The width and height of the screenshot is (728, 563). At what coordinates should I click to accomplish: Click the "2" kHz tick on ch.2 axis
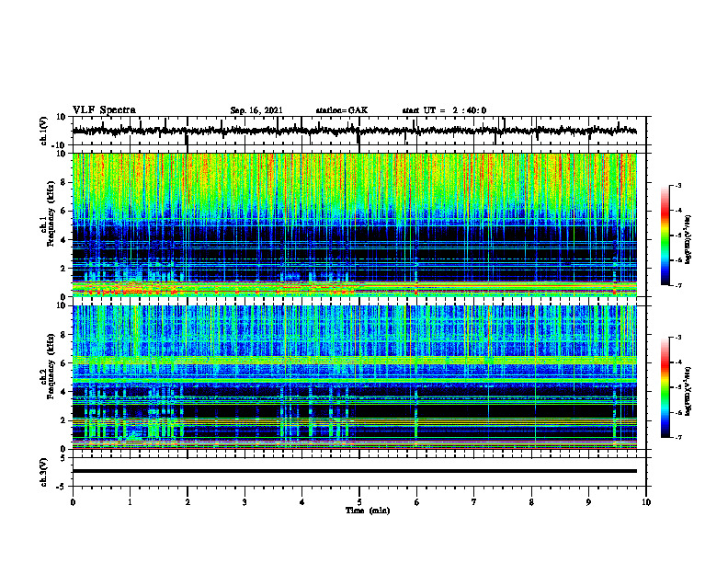tap(63, 420)
